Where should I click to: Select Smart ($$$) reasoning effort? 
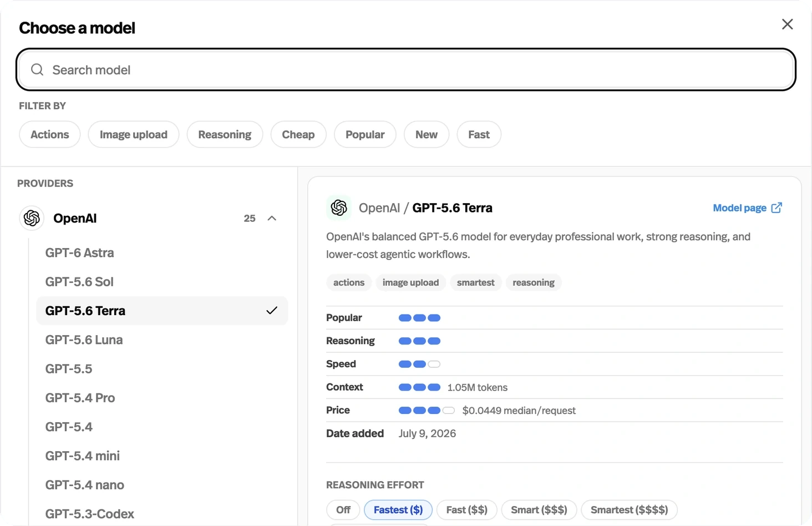tap(539, 510)
